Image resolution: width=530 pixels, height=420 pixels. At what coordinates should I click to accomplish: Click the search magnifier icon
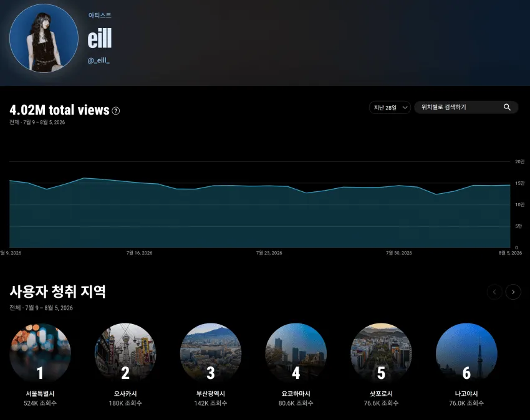pyautogui.click(x=507, y=107)
